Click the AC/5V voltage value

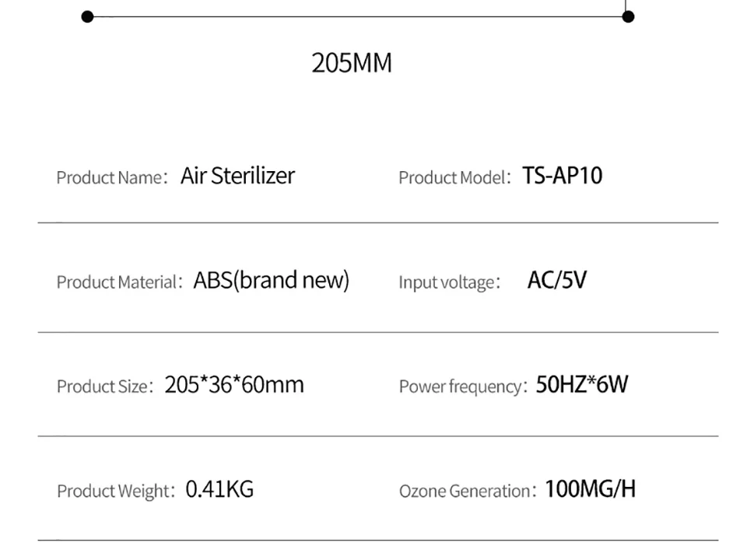[556, 280]
